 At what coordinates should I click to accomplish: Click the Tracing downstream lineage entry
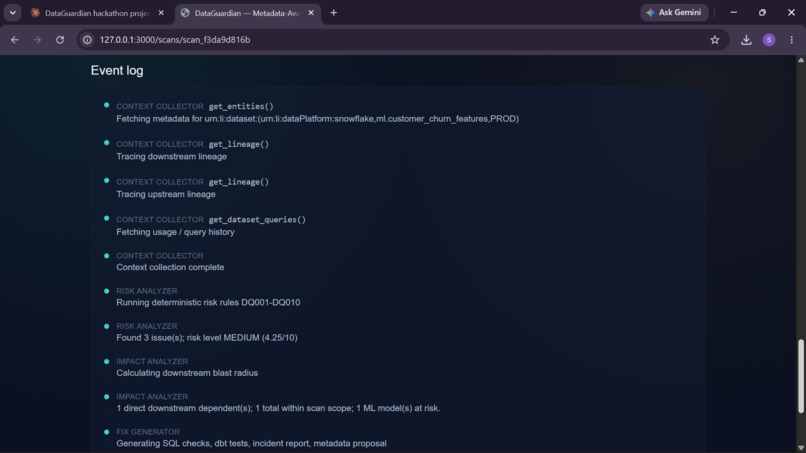point(171,156)
